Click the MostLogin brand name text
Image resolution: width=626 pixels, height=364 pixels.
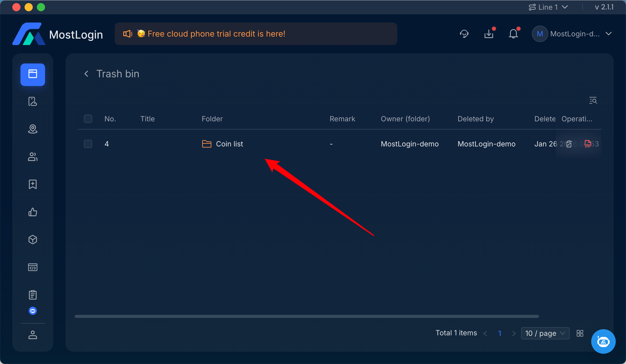click(x=76, y=35)
